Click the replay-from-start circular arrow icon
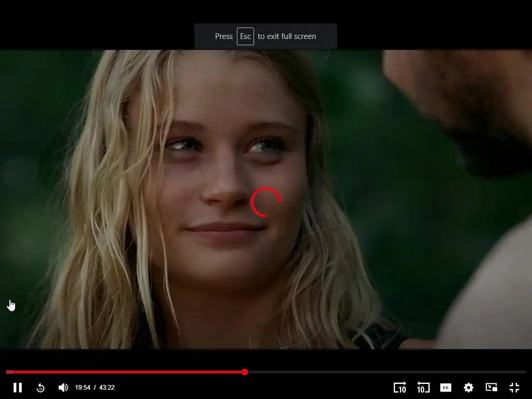The image size is (532, 399). [41, 388]
